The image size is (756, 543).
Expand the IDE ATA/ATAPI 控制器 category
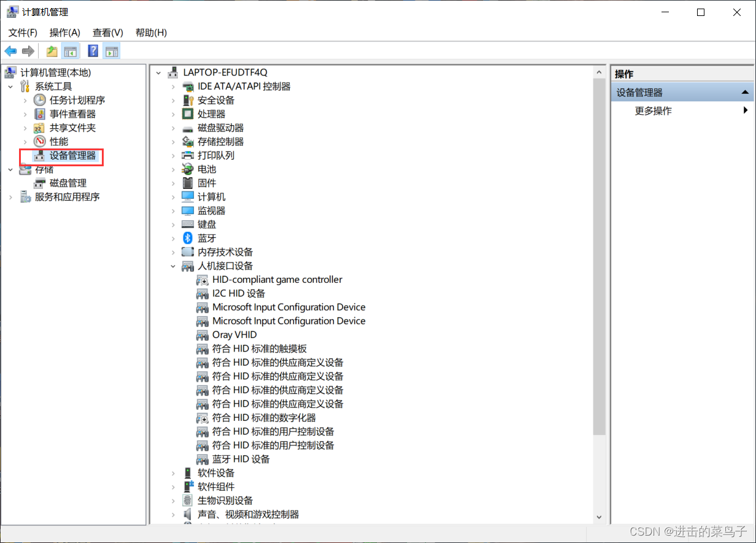[174, 87]
